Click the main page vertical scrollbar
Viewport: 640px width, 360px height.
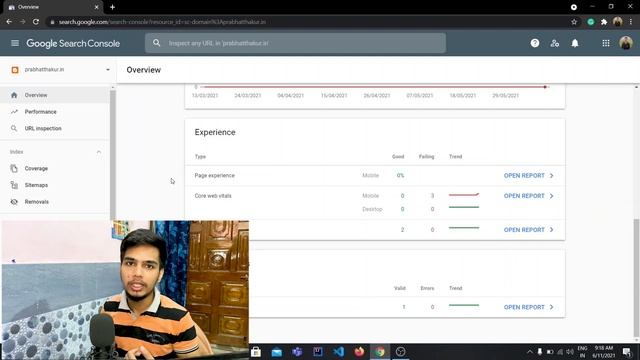click(636, 278)
